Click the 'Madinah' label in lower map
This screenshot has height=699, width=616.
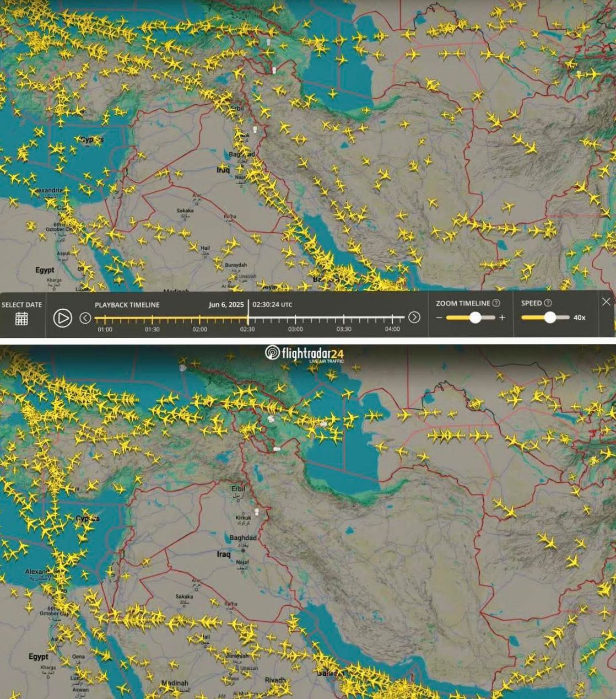175,684
